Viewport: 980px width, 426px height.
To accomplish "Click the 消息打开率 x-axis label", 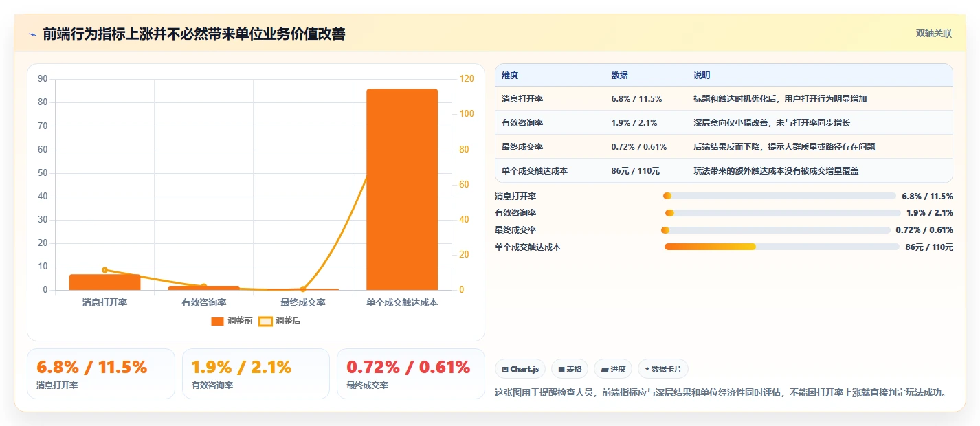I will pos(104,302).
